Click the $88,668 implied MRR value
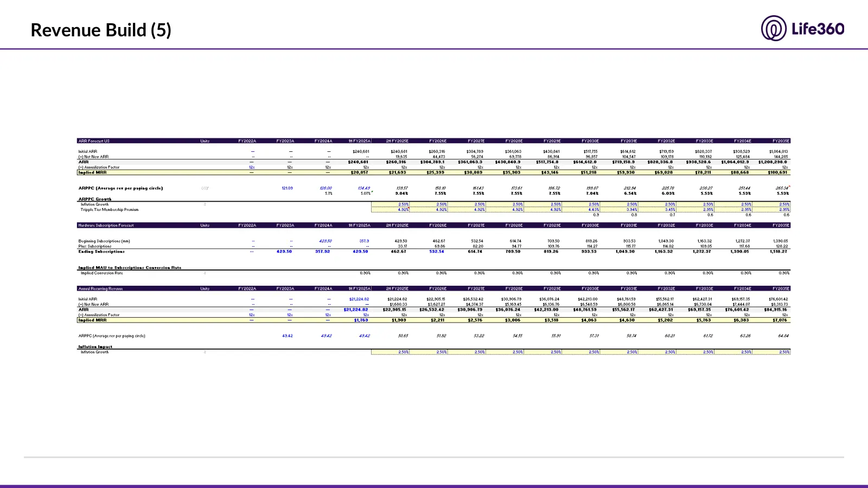This screenshot has width=868, height=488. 740,172
